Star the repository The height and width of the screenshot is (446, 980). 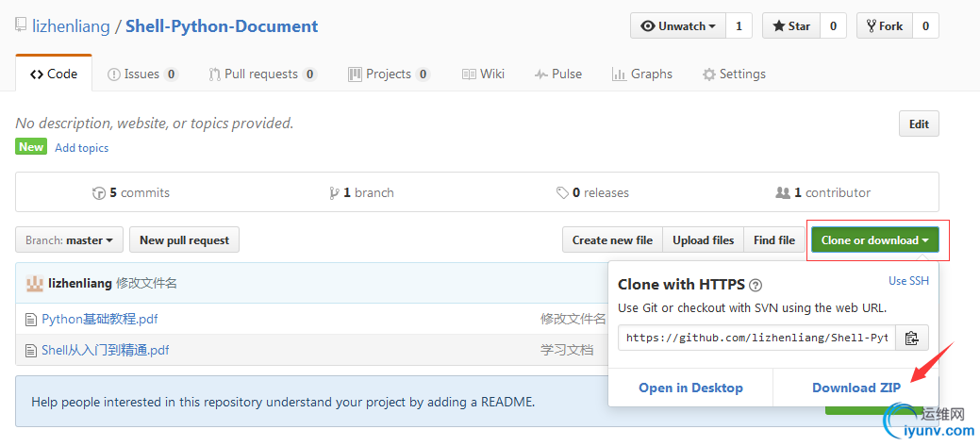click(x=791, y=26)
